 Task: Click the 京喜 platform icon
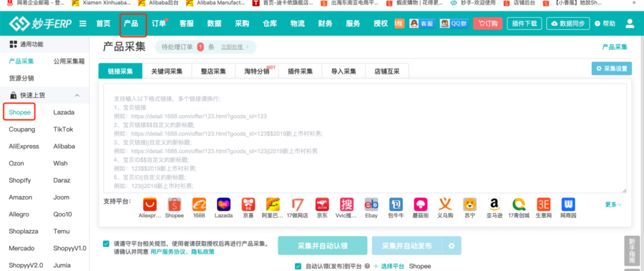[248, 204]
